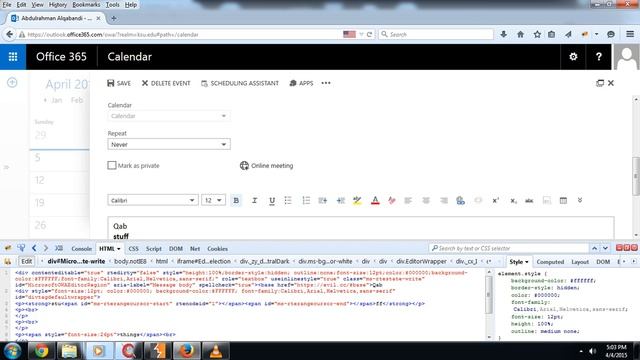
Task: Open the Bookmarks menu in Firefox
Action: (x=86, y=4)
